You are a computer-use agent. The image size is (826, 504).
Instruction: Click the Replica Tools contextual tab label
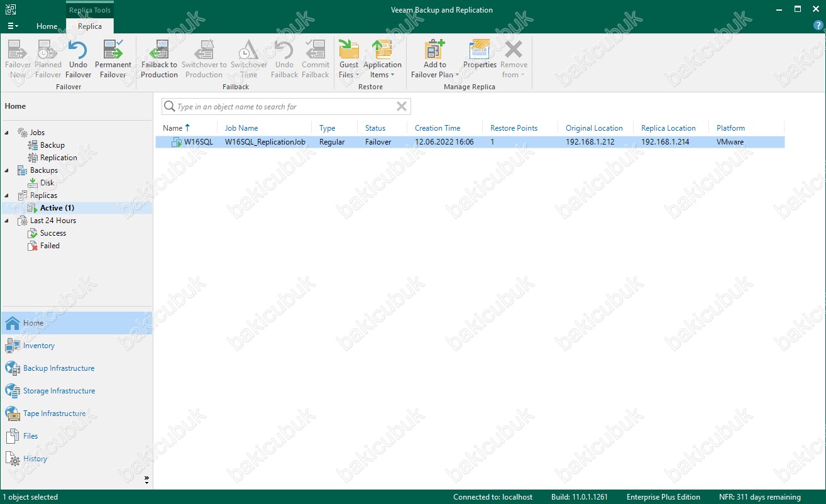point(90,10)
